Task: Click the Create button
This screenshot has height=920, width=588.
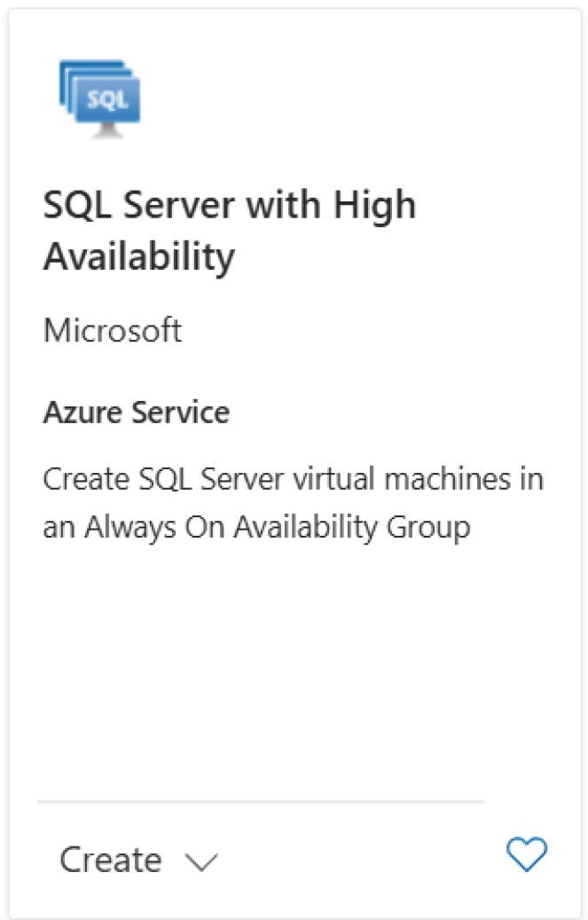Action: point(108,858)
